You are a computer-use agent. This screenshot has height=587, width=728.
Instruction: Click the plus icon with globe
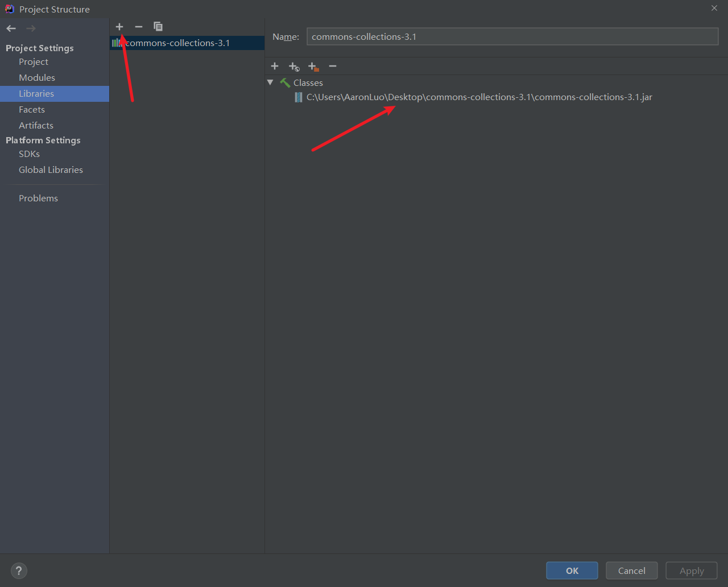[294, 67]
